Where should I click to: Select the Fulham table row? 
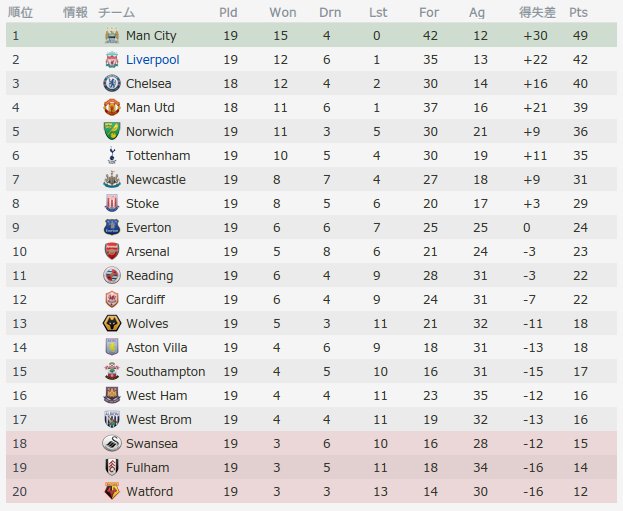coord(312,467)
